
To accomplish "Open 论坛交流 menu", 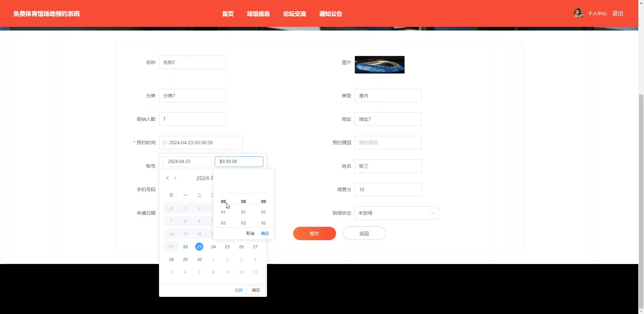I will [x=294, y=14].
